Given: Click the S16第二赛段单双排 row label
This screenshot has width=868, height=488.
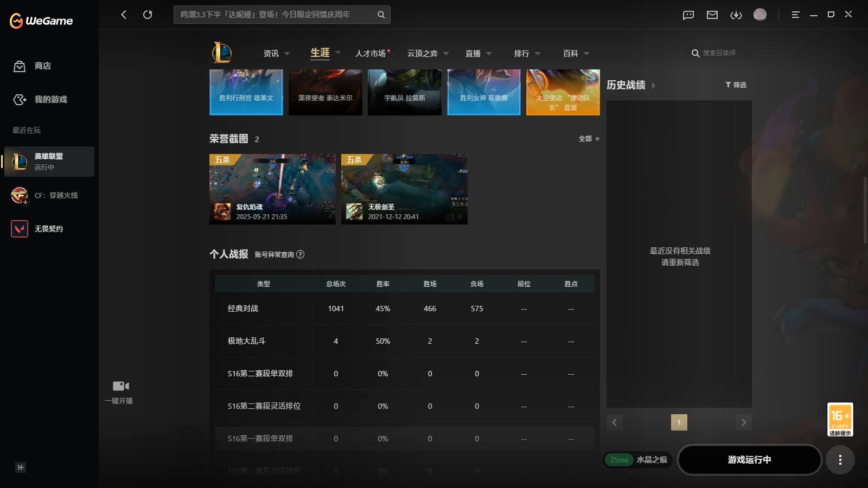Looking at the screenshot, I should coord(260,374).
